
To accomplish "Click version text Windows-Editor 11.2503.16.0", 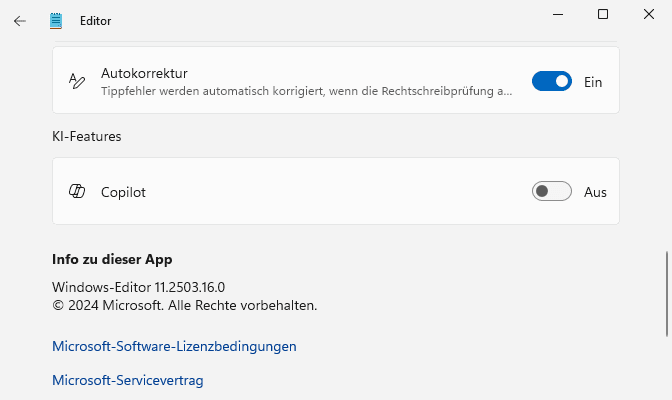I will [x=138, y=287].
